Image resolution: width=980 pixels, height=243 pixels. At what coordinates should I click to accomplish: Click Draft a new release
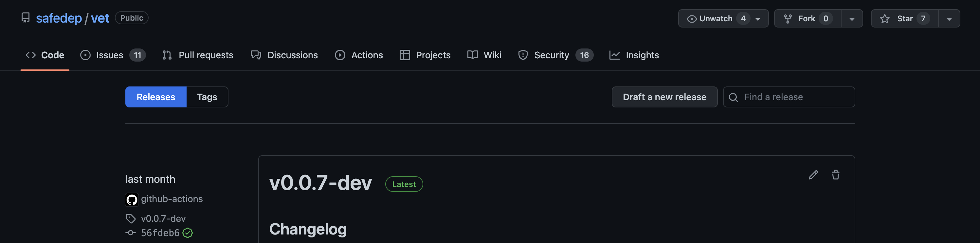tap(664, 97)
